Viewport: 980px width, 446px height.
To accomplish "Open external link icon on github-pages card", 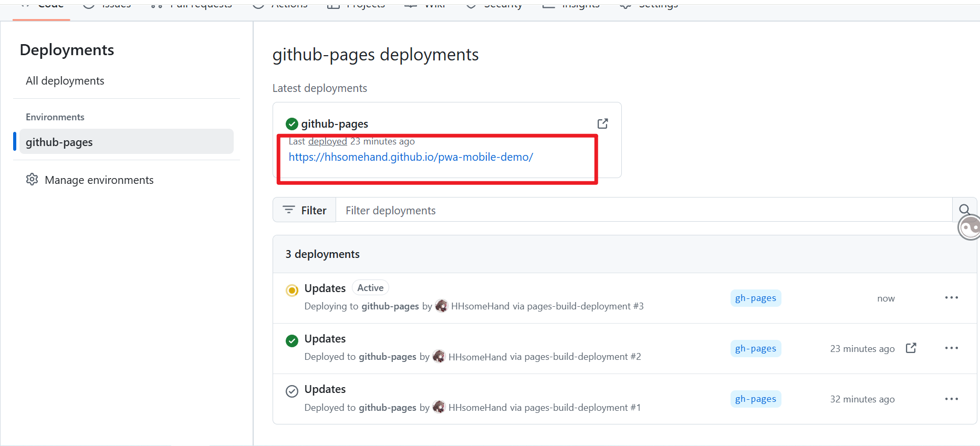I will [602, 123].
